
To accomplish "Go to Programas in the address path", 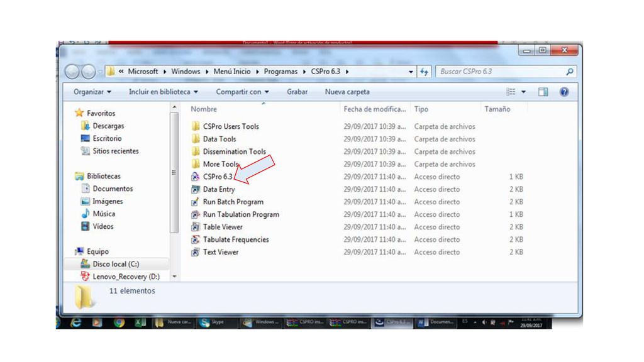I will tap(280, 72).
